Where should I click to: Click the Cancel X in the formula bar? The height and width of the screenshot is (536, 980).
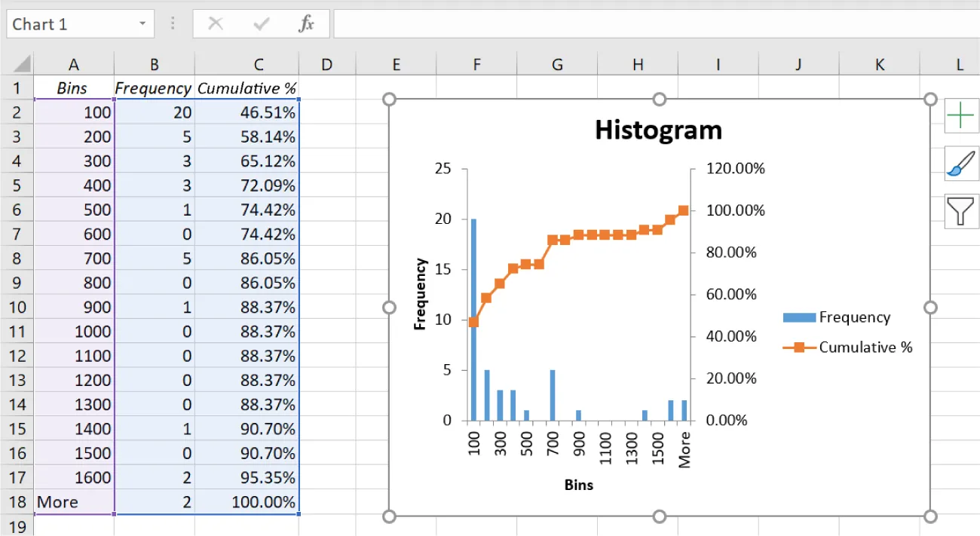coord(214,23)
